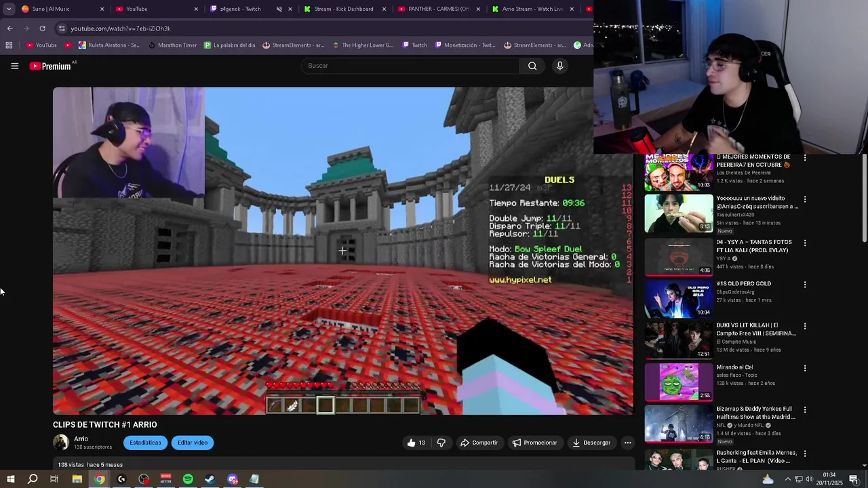The width and height of the screenshot is (868, 488).
Task: Open Spotify from the taskbar
Action: 188,479
